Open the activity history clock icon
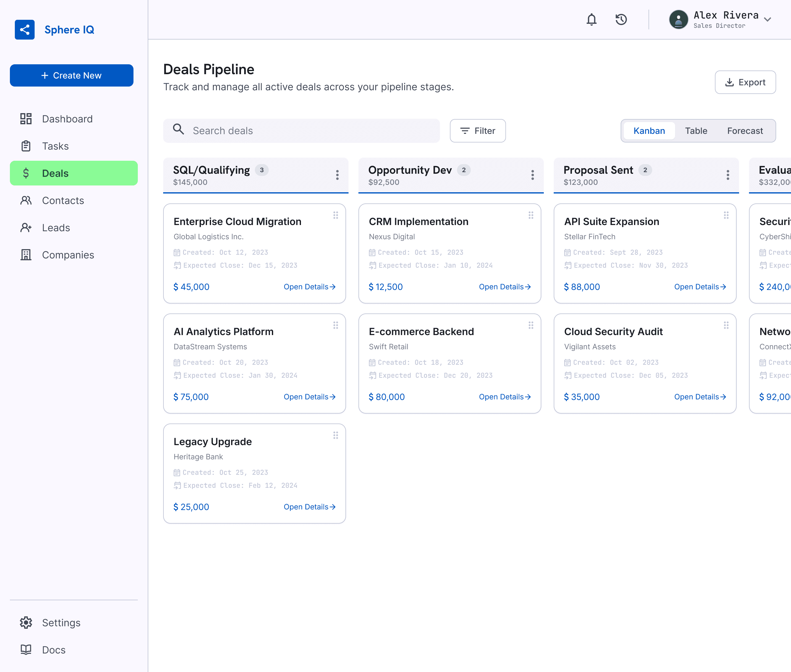 (x=621, y=19)
